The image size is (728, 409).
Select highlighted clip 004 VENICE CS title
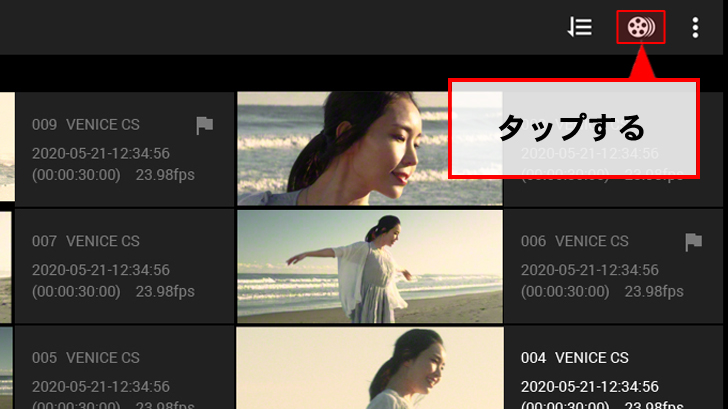click(575, 358)
